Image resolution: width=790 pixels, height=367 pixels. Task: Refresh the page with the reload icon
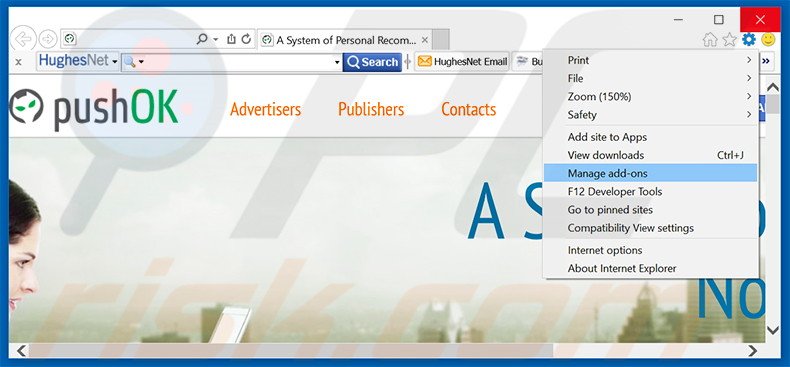[246, 39]
